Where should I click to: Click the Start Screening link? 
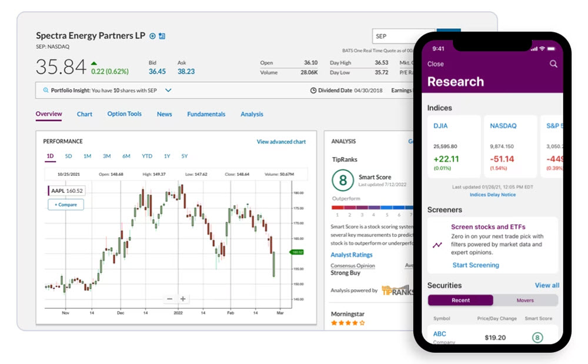click(476, 265)
